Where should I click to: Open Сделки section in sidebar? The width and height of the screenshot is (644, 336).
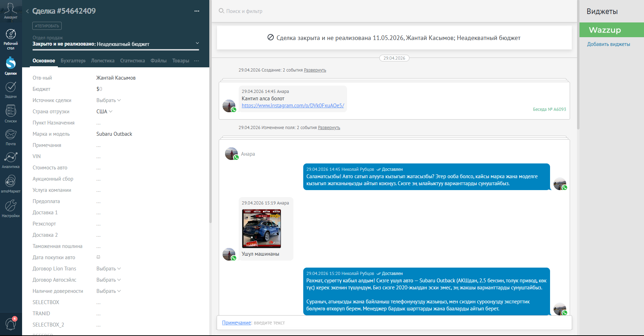point(11,66)
